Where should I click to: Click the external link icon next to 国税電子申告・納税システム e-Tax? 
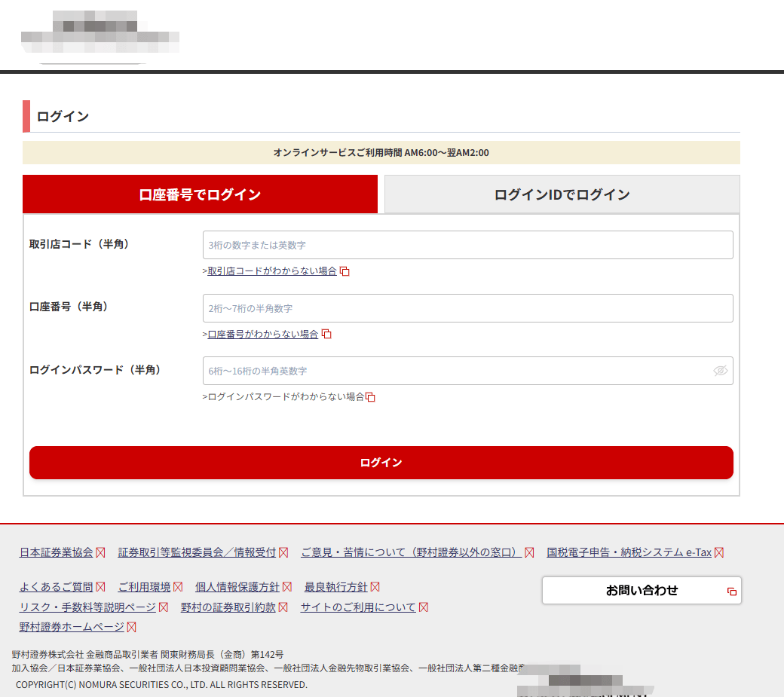(718, 552)
